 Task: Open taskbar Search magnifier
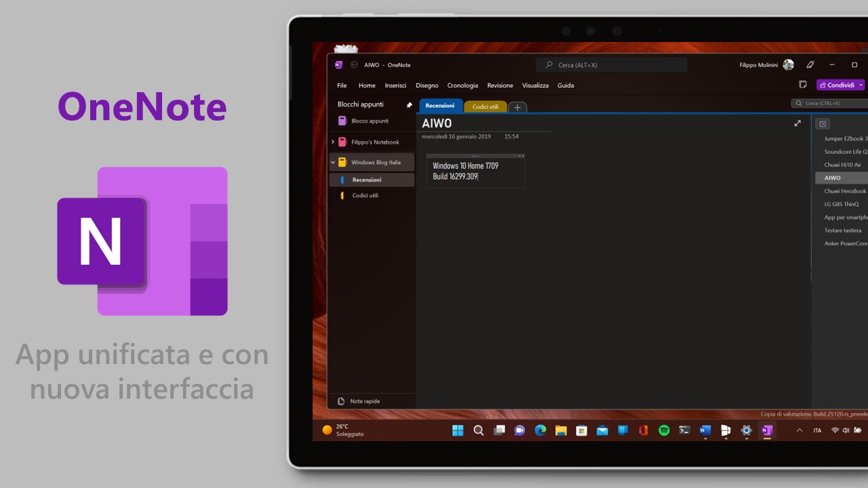[x=479, y=430]
